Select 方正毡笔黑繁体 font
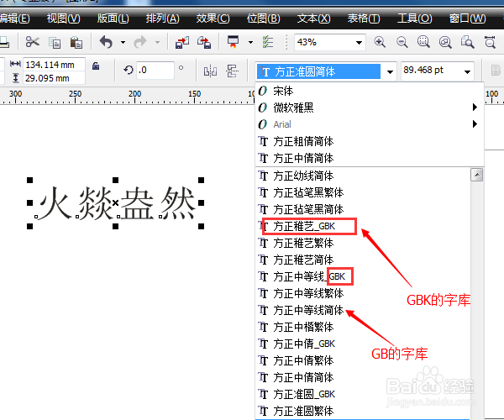504x420 pixels. coord(363,192)
